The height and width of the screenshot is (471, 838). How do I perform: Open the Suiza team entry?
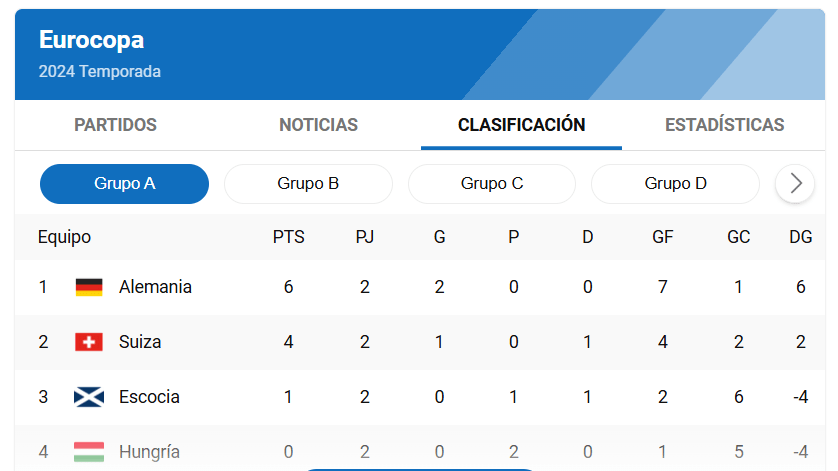tap(420, 343)
